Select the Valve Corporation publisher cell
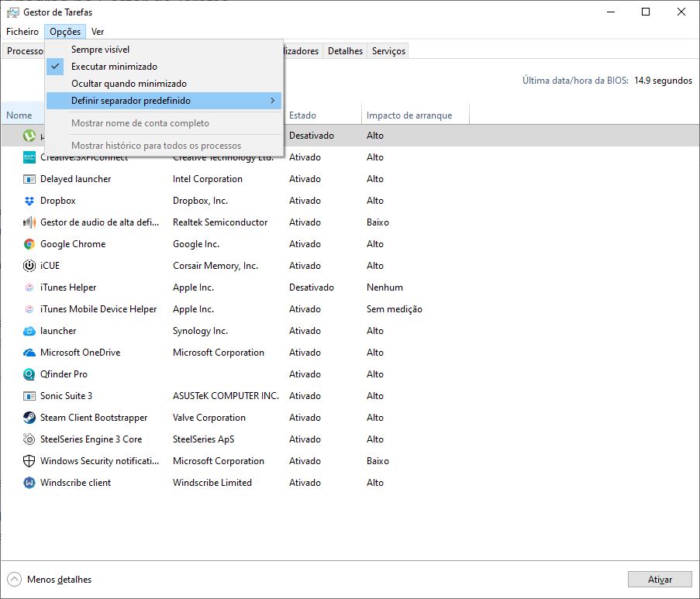Viewport: 700px width, 599px height. pos(209,418)
